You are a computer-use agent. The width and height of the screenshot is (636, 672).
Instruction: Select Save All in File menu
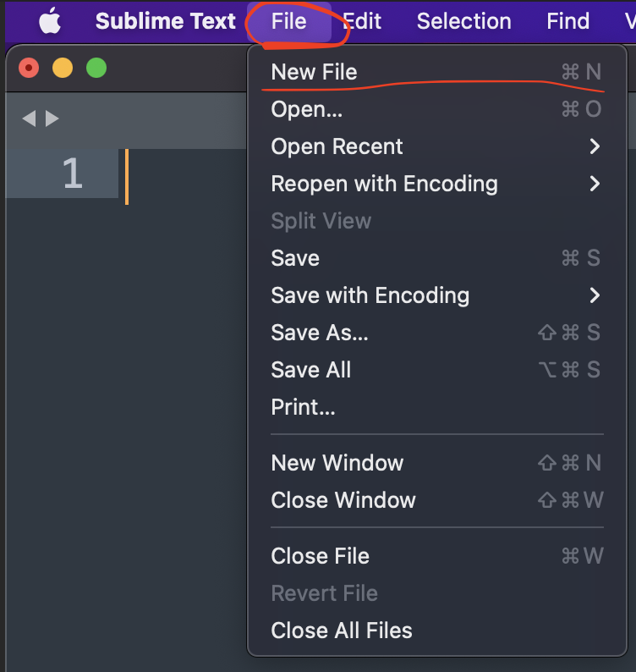[x=311, y=370]
